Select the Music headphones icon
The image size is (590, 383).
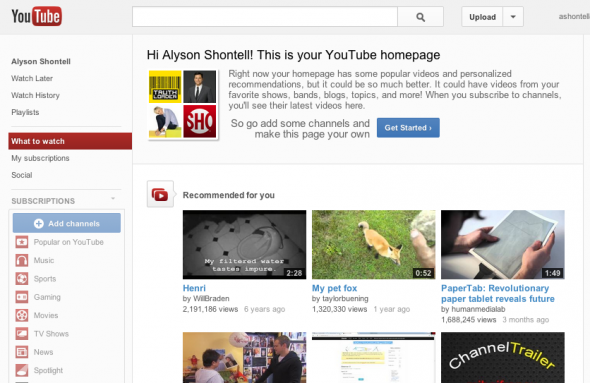(22, 260)
